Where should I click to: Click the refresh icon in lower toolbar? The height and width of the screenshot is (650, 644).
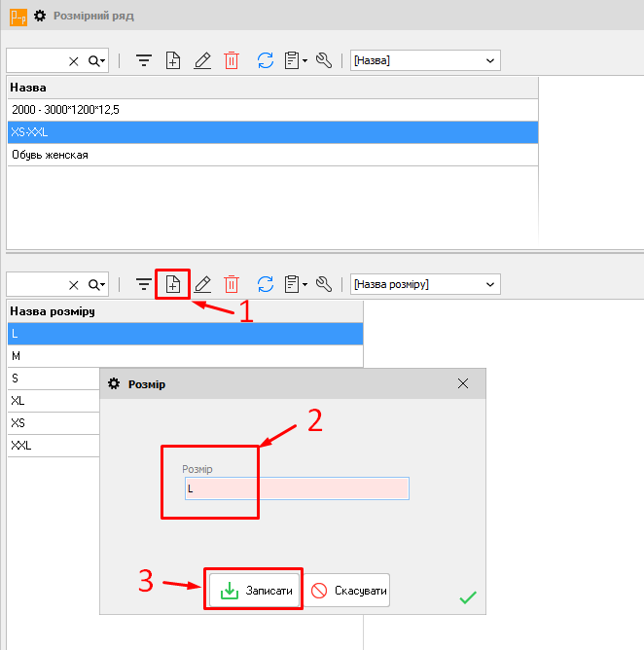click(265, 284)
